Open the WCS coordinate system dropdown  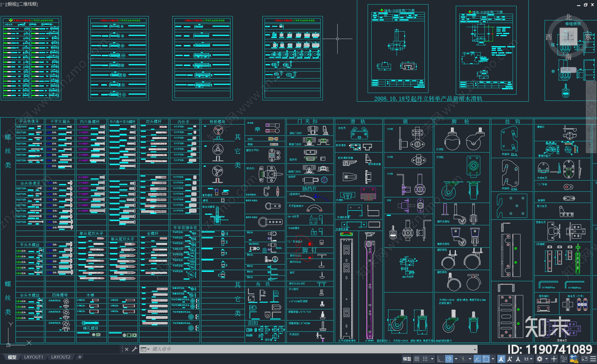coord(568,70)
